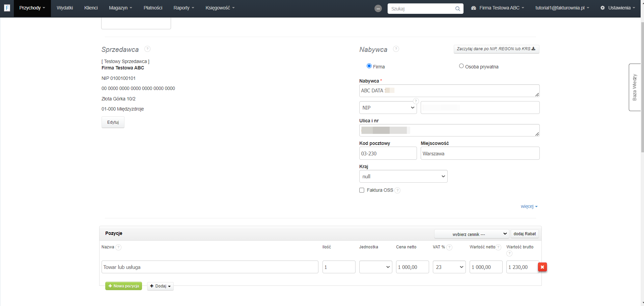Click the green Nowa pozycja button
The height and width of the screenshot is (306, 644).
[x=123, y=286]
